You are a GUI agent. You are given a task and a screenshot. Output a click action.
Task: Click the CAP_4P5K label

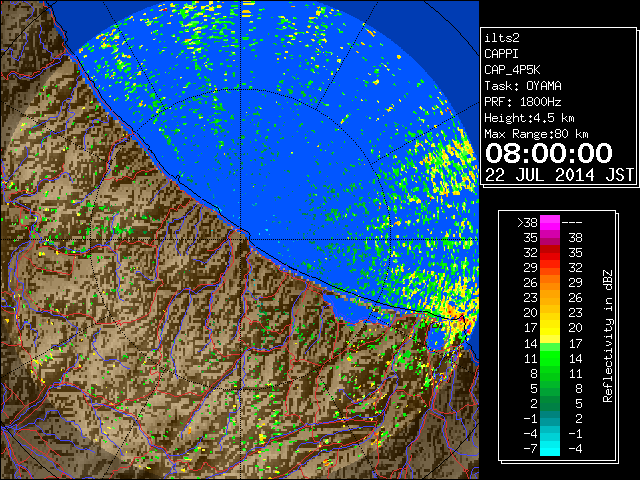click(512, 70)
